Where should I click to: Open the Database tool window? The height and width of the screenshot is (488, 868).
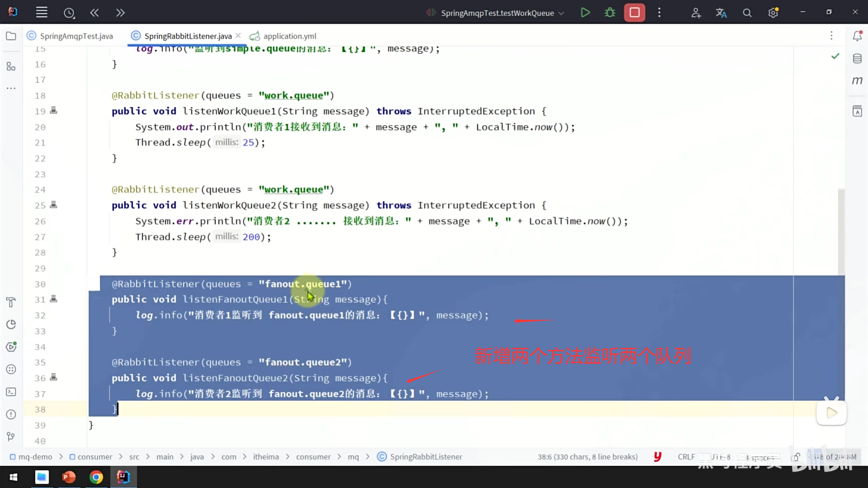click(857, 59)
